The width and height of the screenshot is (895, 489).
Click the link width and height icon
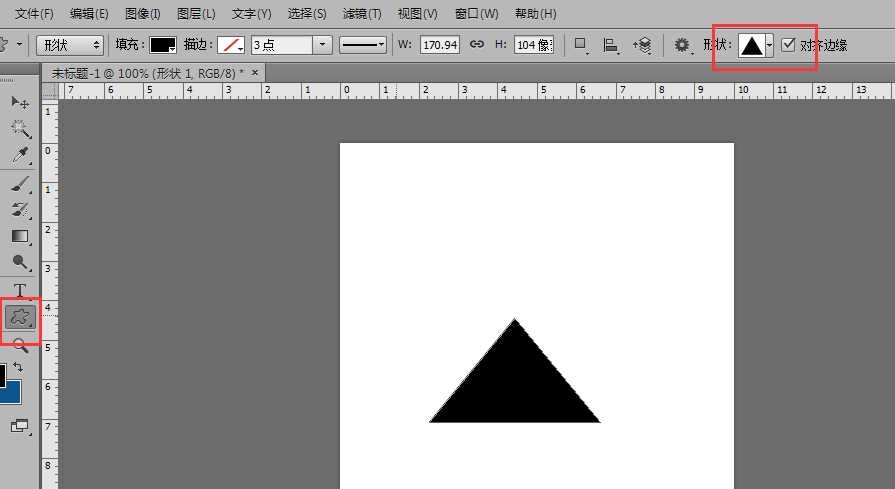tap(477, 45)
